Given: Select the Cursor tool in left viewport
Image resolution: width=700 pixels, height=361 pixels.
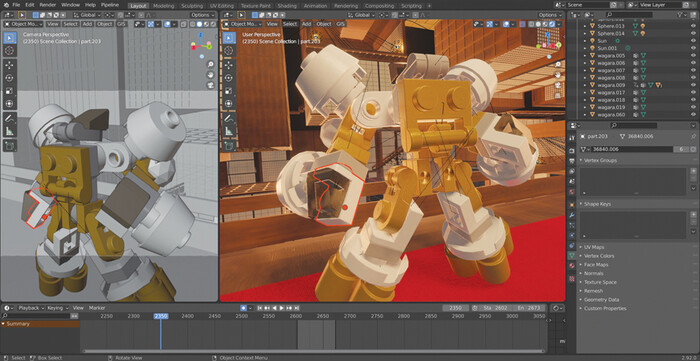Looking at the screenshot, I should point(10,51).
